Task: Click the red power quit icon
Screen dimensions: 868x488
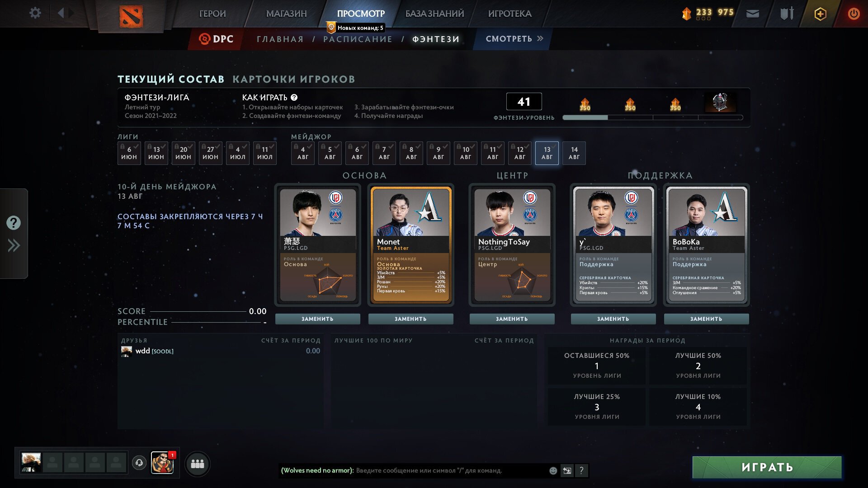Action: pos(854,14)
